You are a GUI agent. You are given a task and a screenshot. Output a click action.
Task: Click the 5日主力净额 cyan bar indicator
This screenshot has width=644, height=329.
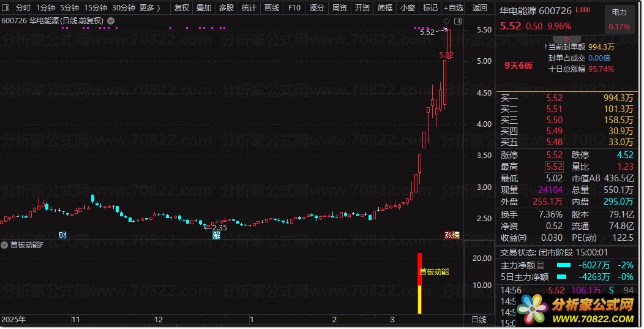pyautogui.click(x=561, y=277)
